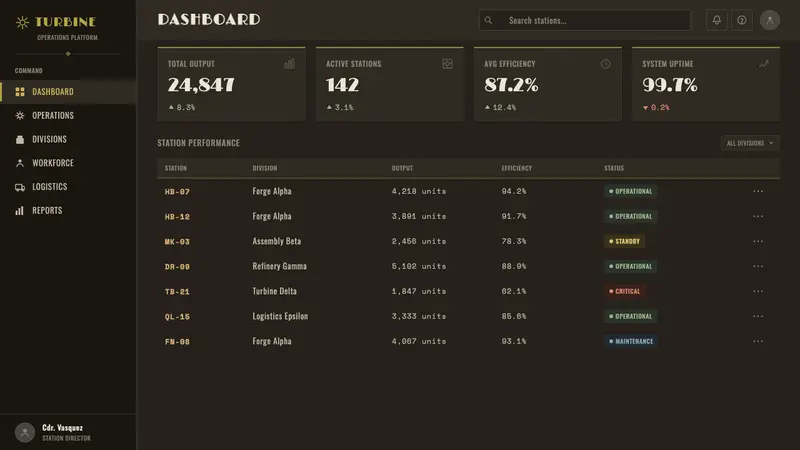Select the Total Output 24,847 value

pyautogui.click(x=201, y=85)
